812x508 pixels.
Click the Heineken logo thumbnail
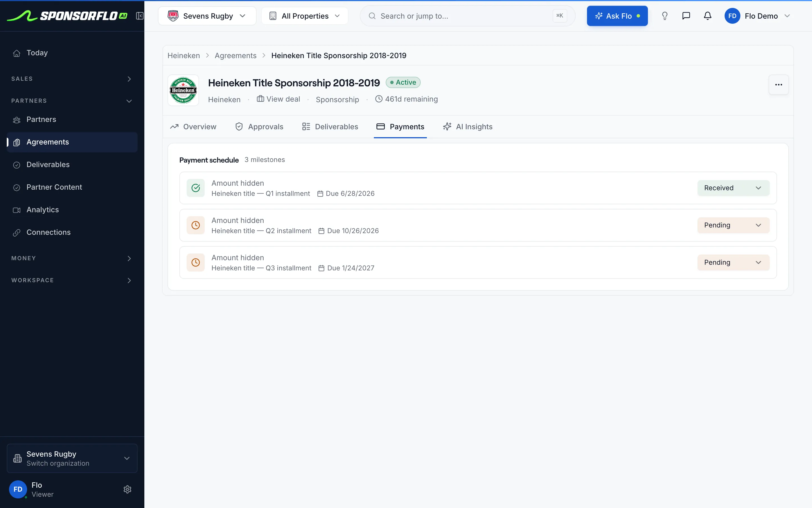pos(183,90)
